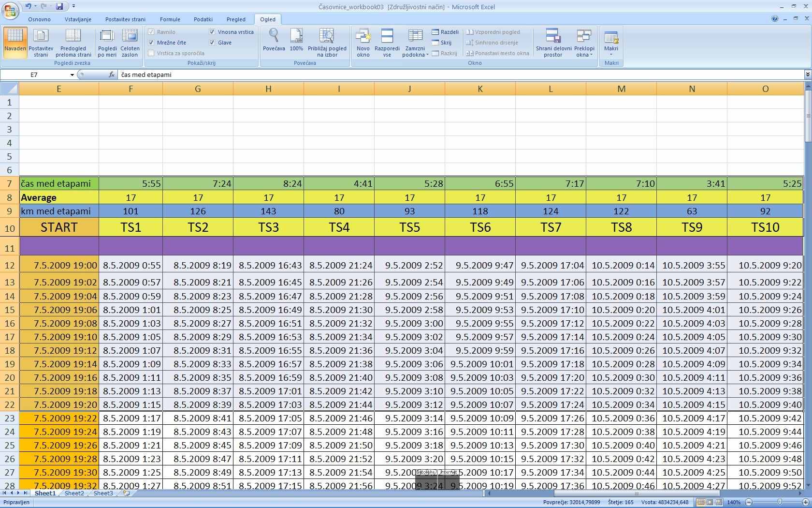The image size is (812, 508).
Task: Select column H header
Action: click(268, 89)
